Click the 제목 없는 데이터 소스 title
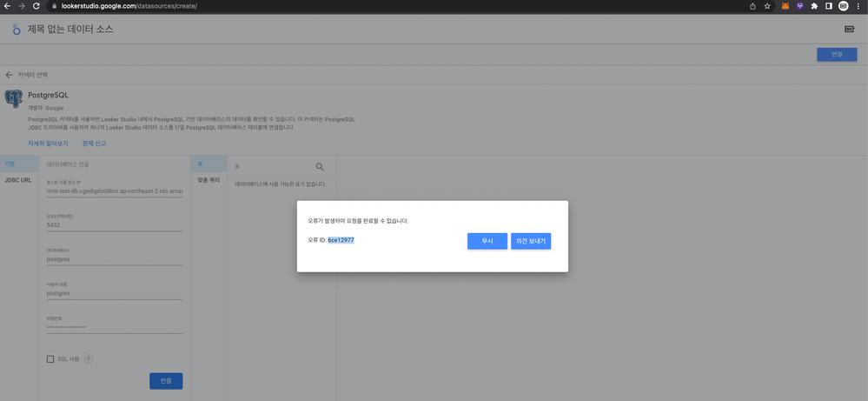The height and width of the screenshot is (401, 868). [70, 30]
